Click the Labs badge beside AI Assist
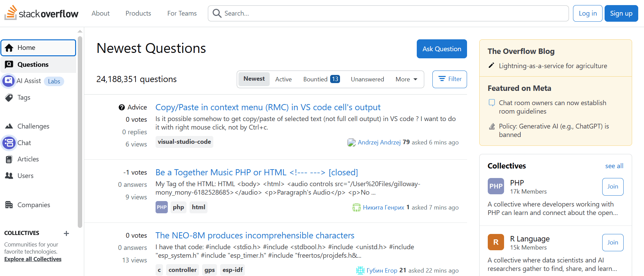This screenshot has height=276, width=644. [x=54, y=81]
